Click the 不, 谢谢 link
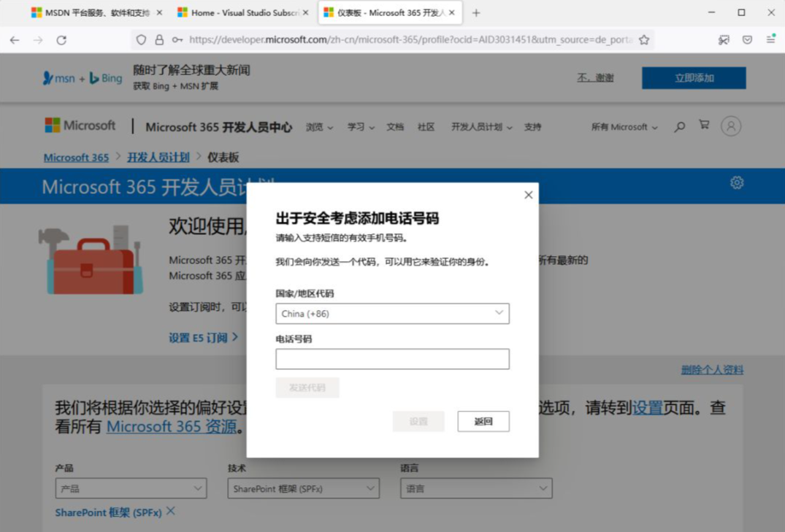Viewport: 785px width, 532px height. (x=595, y=77)
